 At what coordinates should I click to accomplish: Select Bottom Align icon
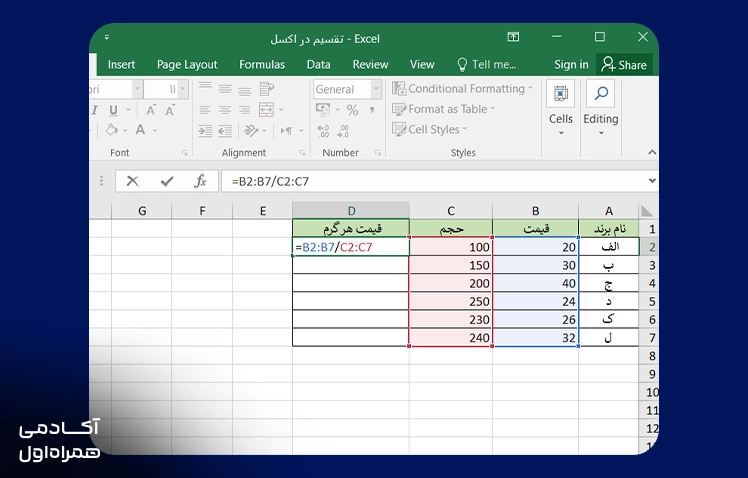click(244, 89)
